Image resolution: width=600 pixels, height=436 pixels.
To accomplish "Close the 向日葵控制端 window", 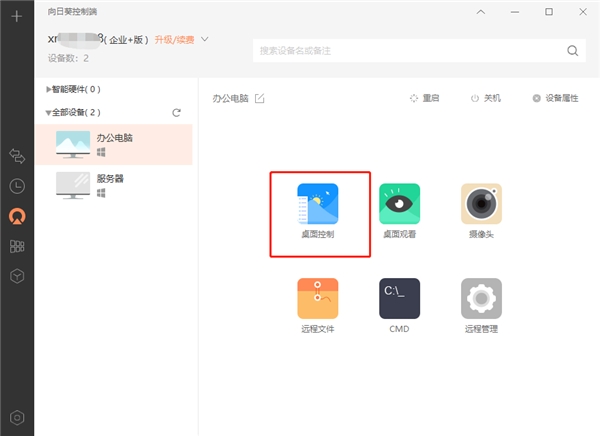I will (x=583, y=12).
